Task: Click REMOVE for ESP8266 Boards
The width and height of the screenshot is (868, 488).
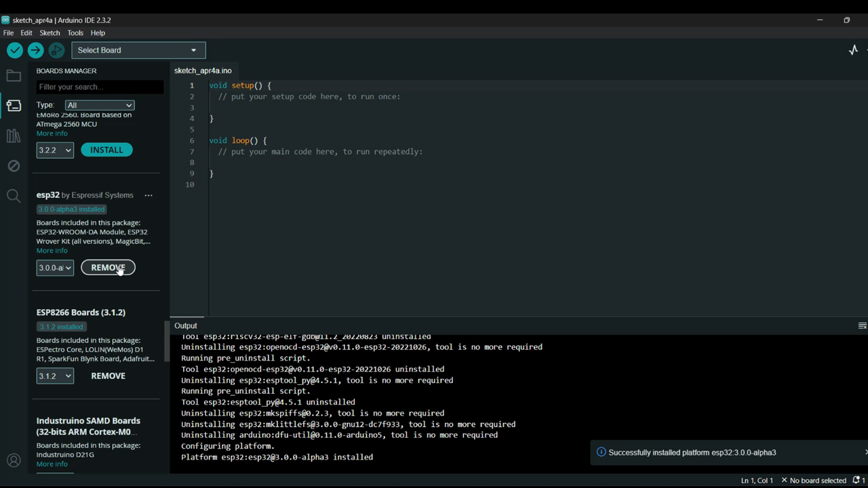Action: point(108,376)
